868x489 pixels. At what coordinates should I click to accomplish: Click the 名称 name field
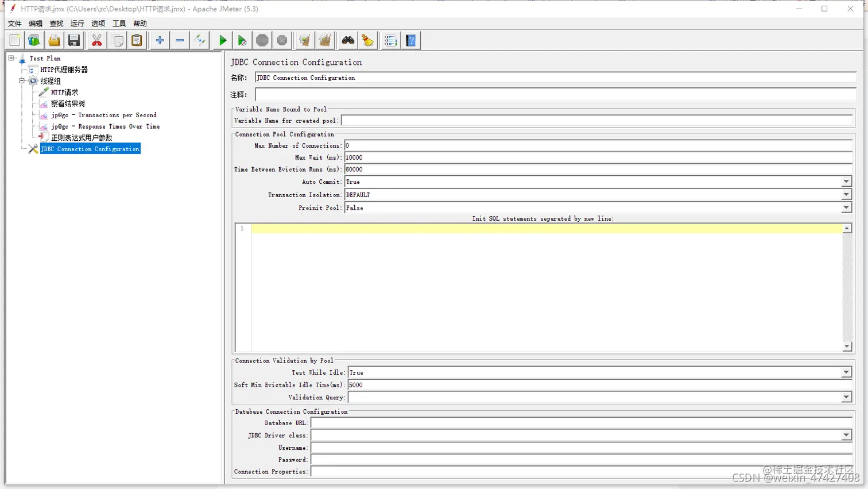(555, 78)
